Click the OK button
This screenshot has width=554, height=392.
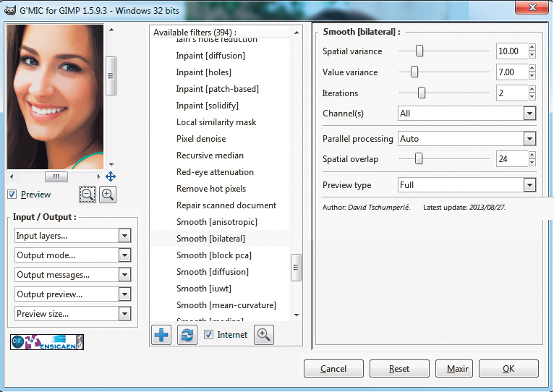click(x=508, y=369)
